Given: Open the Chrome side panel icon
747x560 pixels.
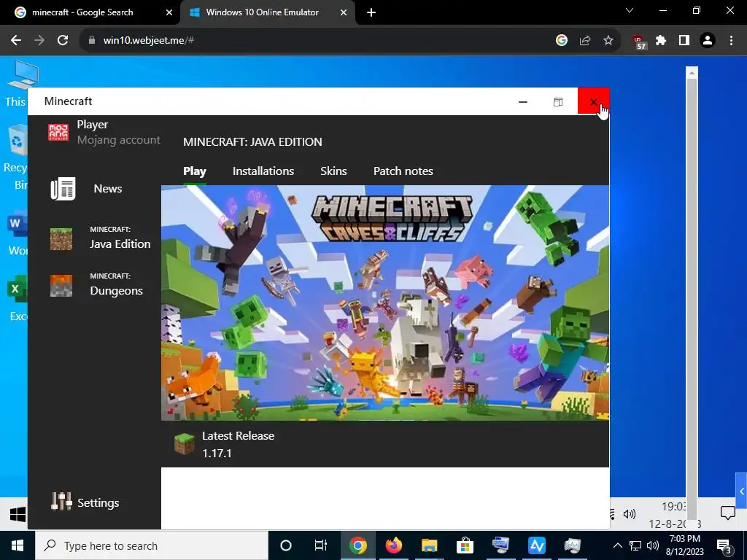Looking at the screenshot, I should coord(684,41).
